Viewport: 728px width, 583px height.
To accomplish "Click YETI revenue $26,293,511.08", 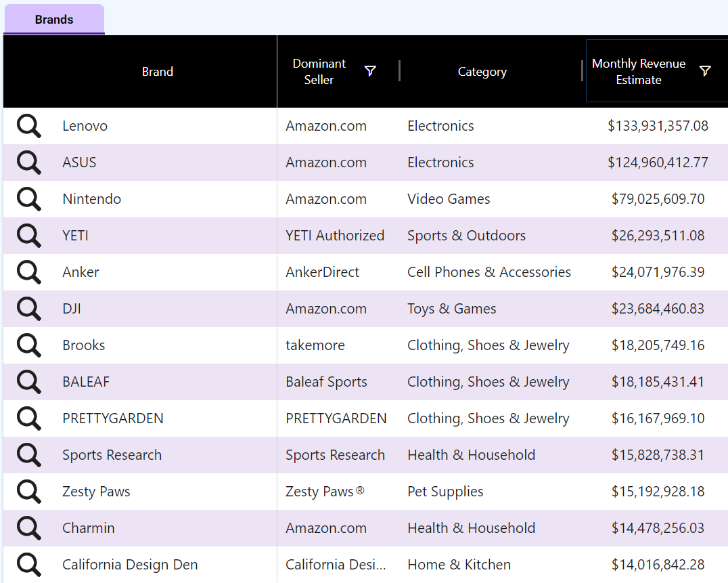I will tap(658, 236).
